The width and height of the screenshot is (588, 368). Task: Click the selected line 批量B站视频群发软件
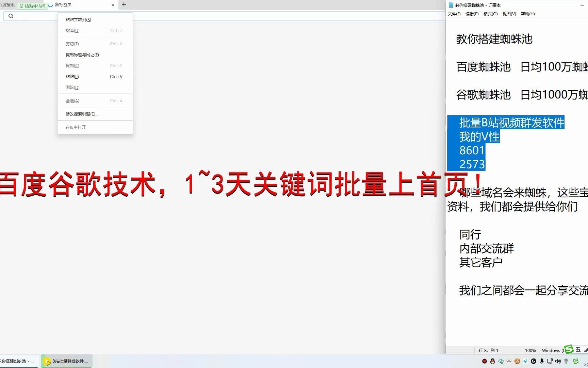tap(512, 122)
